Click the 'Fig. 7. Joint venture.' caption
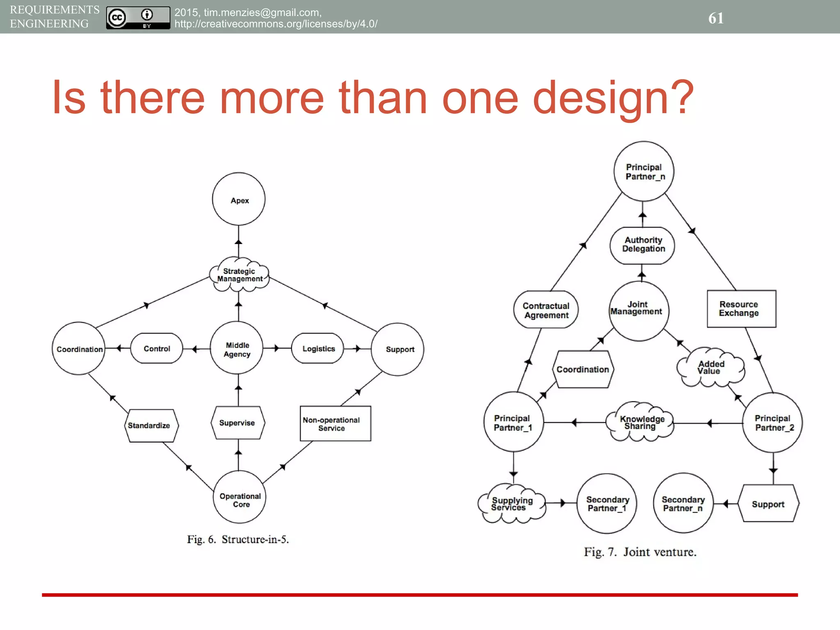Image resolution: width=840 pixels, height=630 pixels. click(x=640, y=552)
